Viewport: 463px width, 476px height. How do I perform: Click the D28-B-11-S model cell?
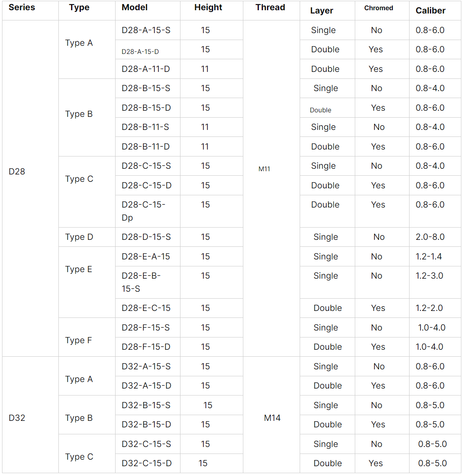pyautogui.click(x=147, y=127)
